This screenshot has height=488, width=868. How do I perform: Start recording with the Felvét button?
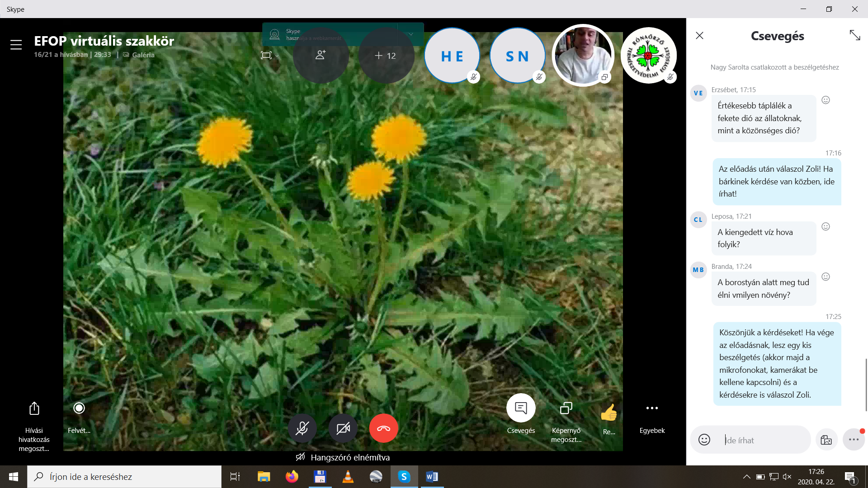pos(79,418)
